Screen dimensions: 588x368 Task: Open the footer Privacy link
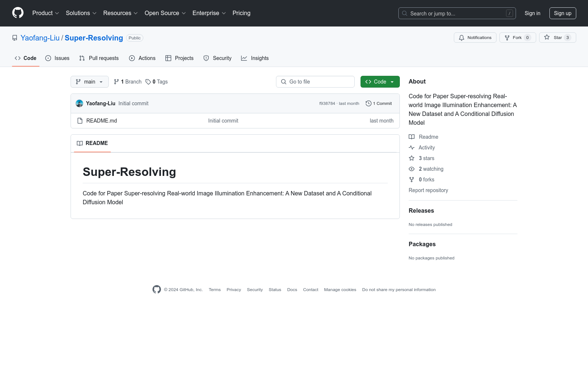pyautogui.click(x=234, y=290)
